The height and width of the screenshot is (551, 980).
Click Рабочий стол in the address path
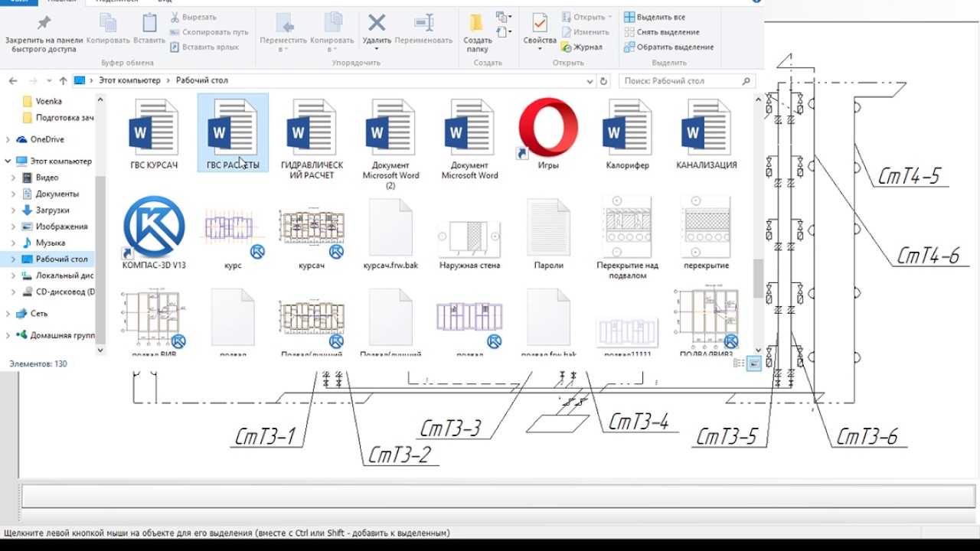(202, 80)
